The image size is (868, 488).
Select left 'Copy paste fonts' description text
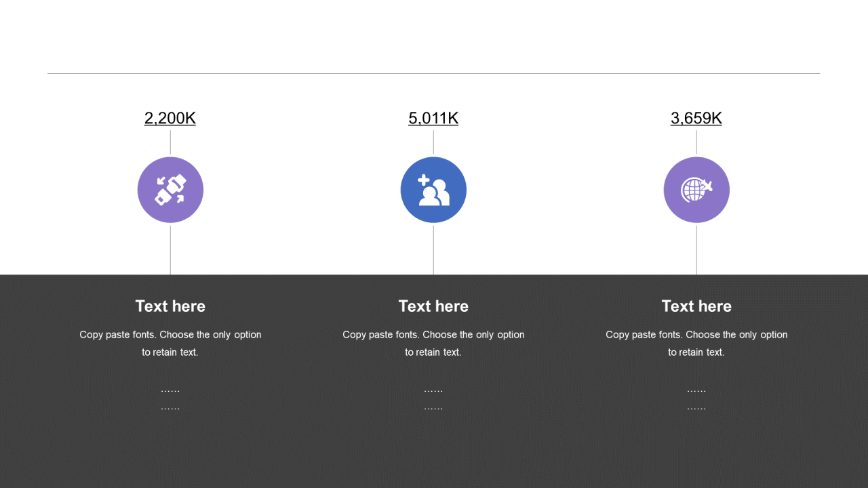170,344
